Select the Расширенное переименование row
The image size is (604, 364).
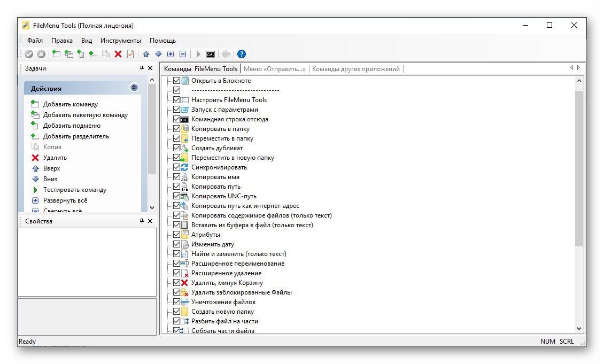point(238,264)
